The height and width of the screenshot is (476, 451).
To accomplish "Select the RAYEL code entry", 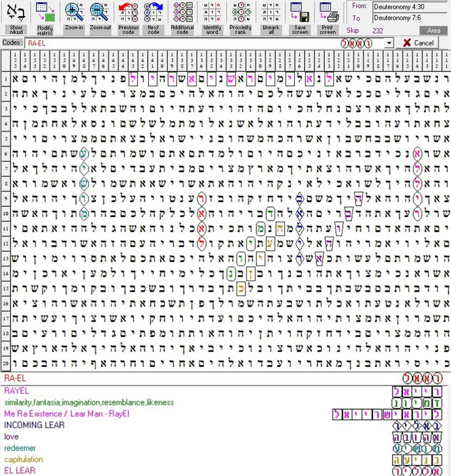I will pos(16,391).
